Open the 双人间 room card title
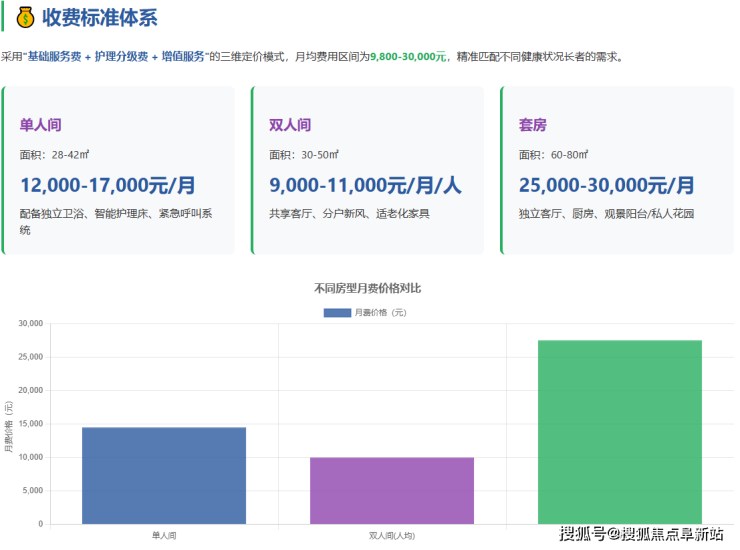The image size is (740, 550). [x=290, y=126]
